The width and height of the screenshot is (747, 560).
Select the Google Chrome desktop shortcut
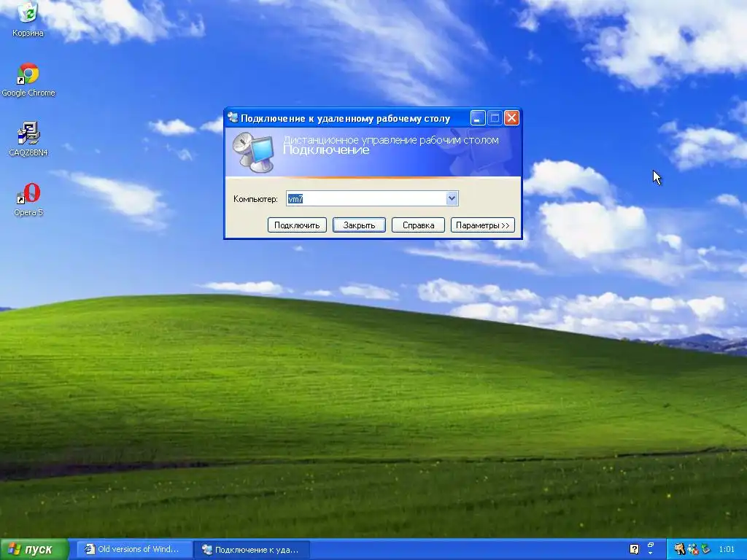[28, 80]
